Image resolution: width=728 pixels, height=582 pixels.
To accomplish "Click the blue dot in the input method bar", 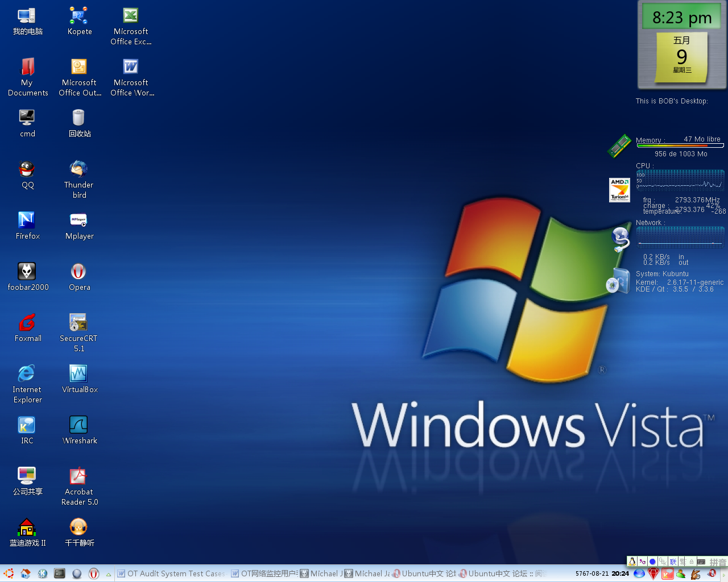I will point(652,562).
